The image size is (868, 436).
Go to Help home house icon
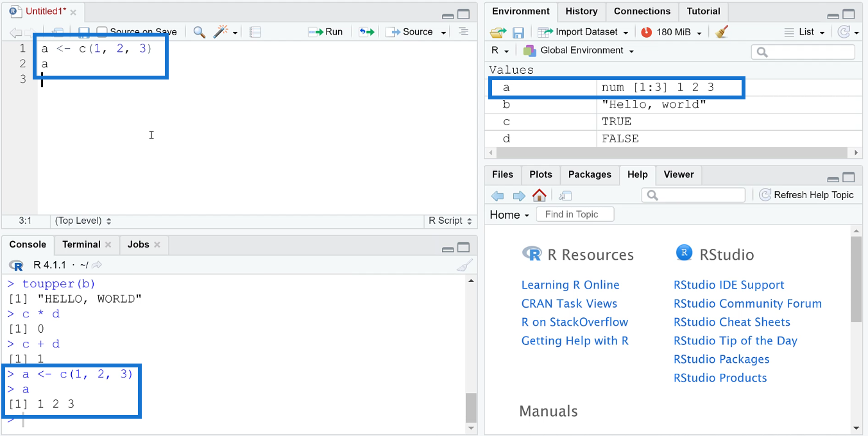point(540,195)
